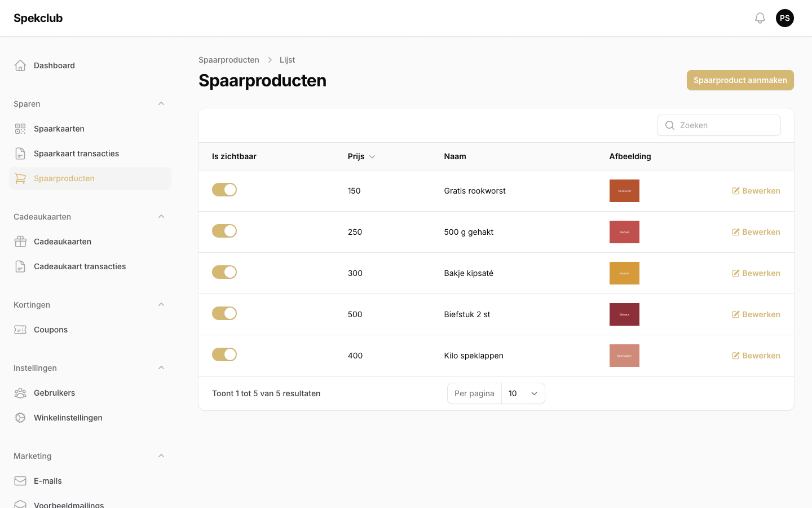The height and width of the screenshot is (508, 812).
Task: Click the magnifier icon in the search box
Action: (670, 125)
